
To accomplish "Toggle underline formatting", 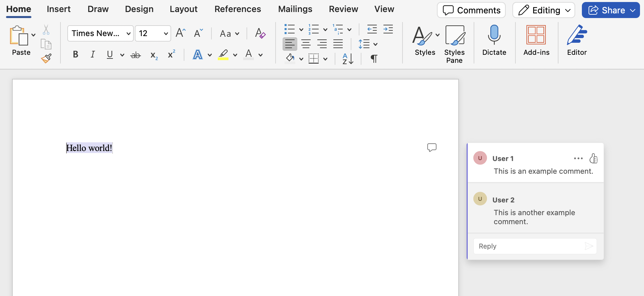I will [110, 54].
